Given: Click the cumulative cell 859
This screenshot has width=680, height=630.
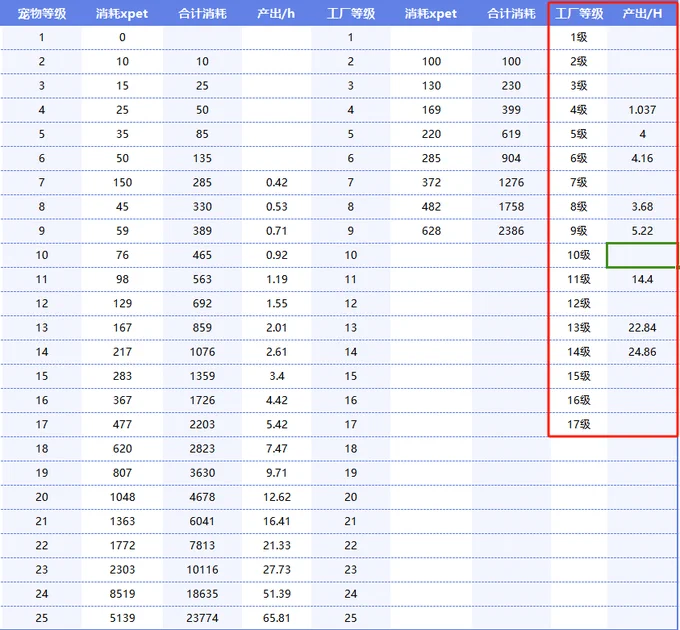Looking at the screenshot, I should [x=203, y=327].
